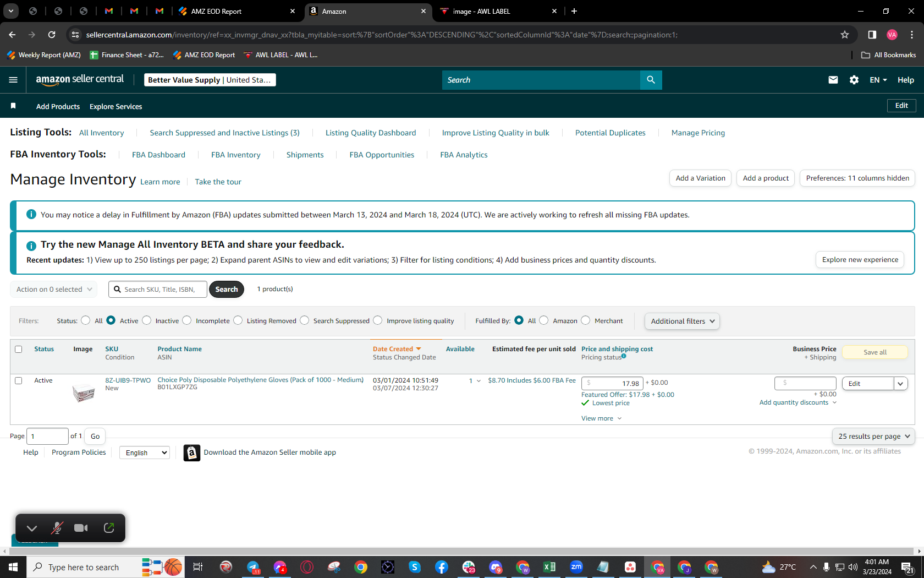The height and width of the screenshot is (578, 924).
Task: Click the Search SKU, Title, ISBN field
Action: click(x=158, y=289)
